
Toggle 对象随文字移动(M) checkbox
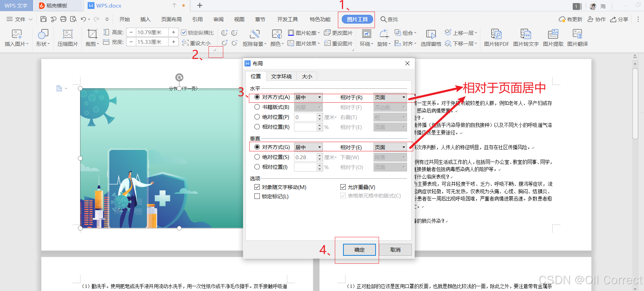coord(257,187)
